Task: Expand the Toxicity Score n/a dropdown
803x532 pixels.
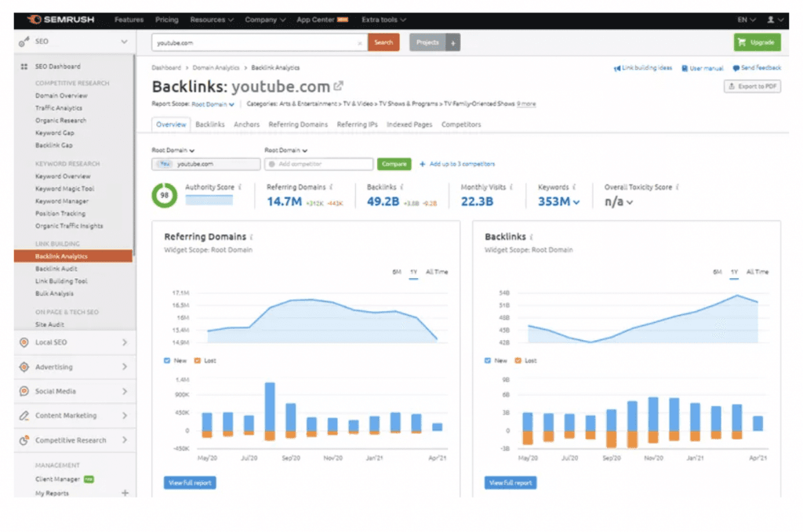Action: 619,201
